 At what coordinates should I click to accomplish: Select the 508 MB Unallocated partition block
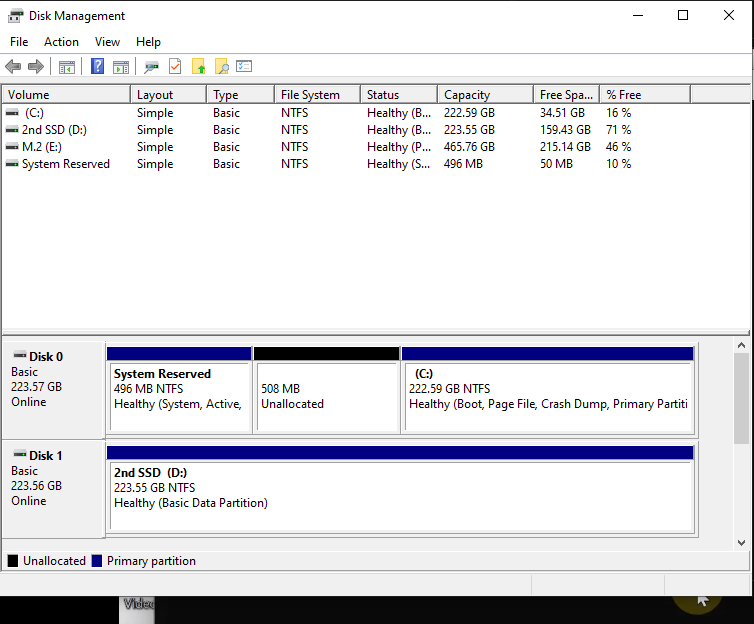tap(326, 396)
